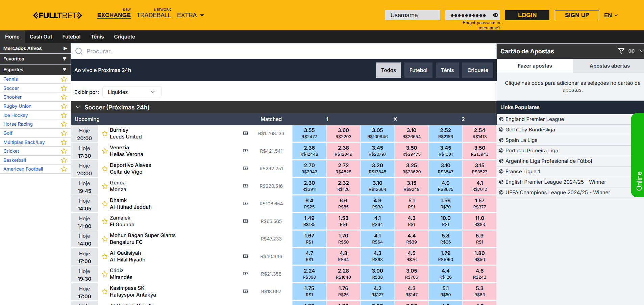This screenshot has width=644, height=305.
Task: Click the cash out icon for Genoa vs Monza
Action: [x=246, y=186]
